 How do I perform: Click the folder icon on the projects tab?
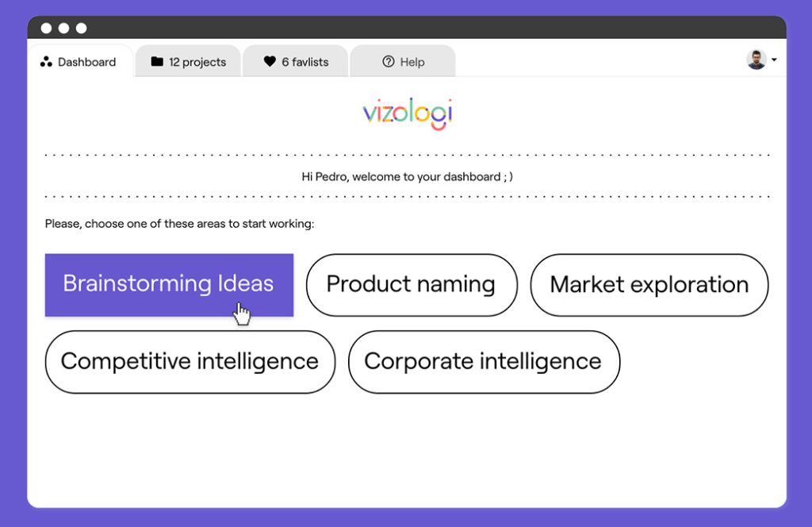pos(156,60)
